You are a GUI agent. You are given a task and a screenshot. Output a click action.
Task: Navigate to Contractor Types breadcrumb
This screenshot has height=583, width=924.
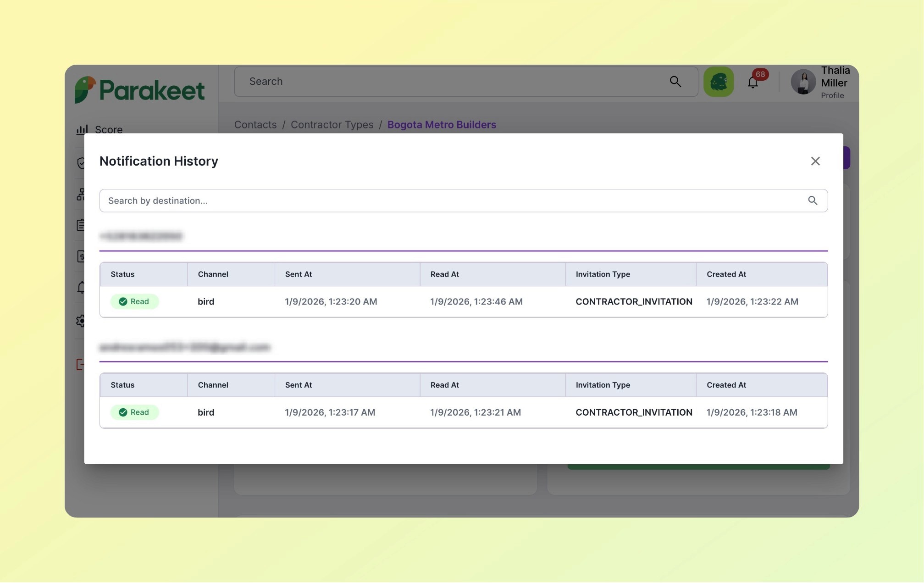(x=332, y=124)
